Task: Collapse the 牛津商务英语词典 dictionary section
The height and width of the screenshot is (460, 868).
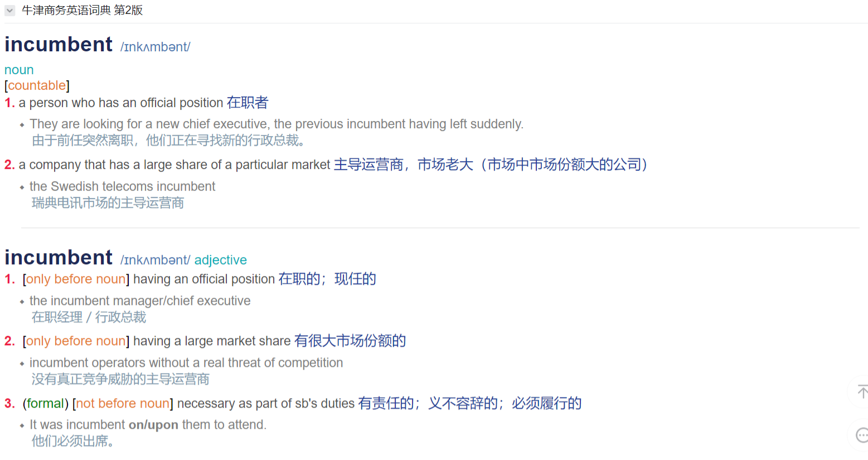Action: (x=10, y=11)
